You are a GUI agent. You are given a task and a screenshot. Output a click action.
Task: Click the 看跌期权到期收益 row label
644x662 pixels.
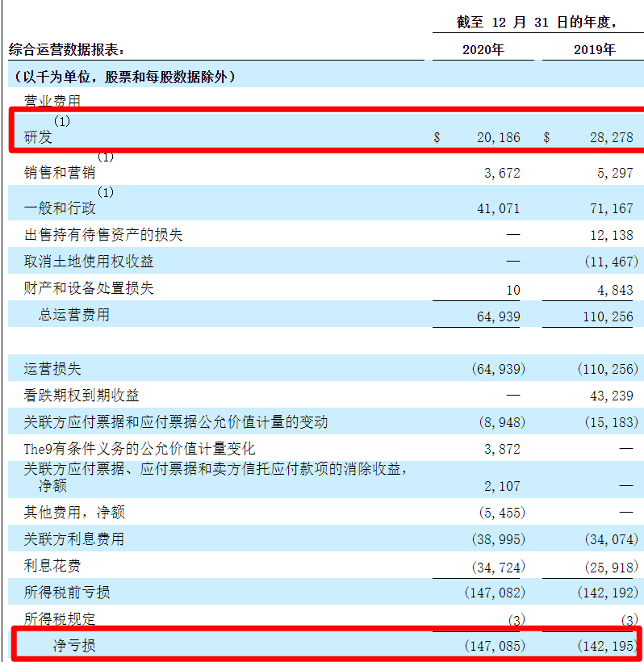point(82,396)
